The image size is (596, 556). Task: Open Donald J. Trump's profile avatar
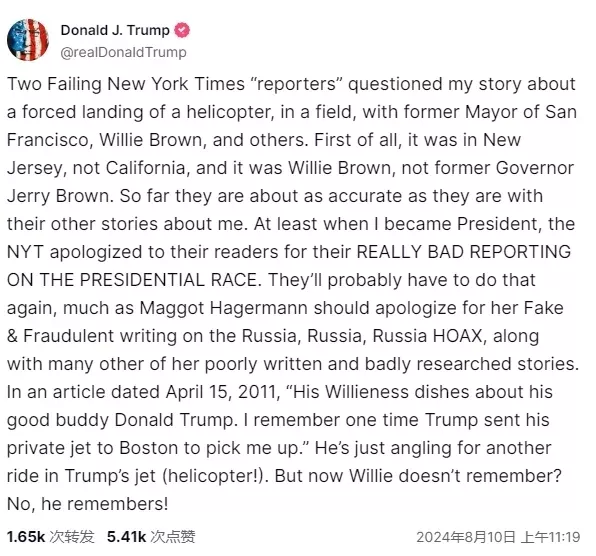coord(28,40)
